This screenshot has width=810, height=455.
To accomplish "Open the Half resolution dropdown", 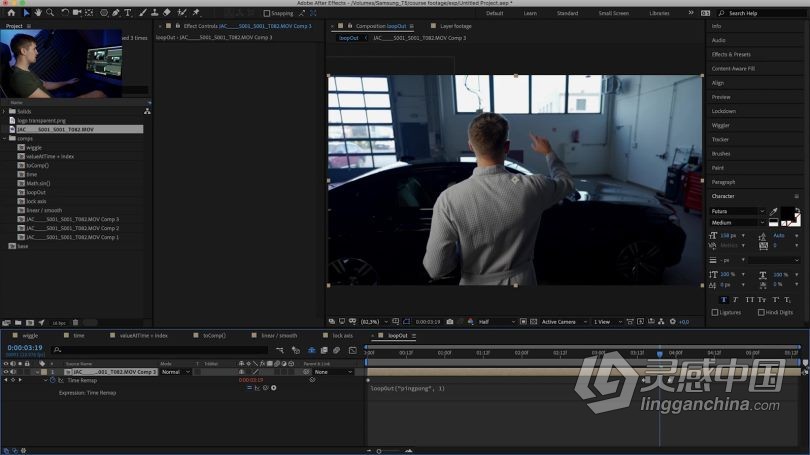I will (x=497, y=322).
